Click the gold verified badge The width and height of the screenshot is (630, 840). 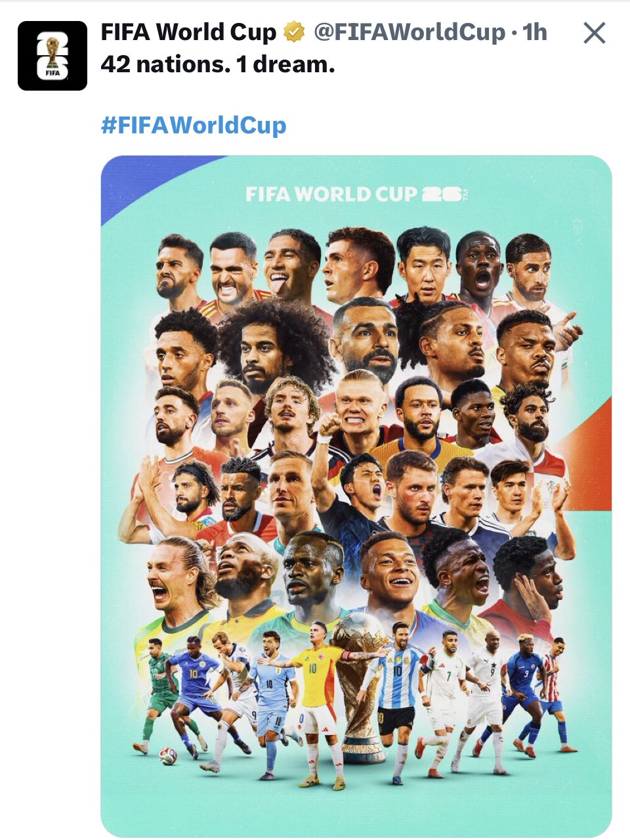click(294, 32)
